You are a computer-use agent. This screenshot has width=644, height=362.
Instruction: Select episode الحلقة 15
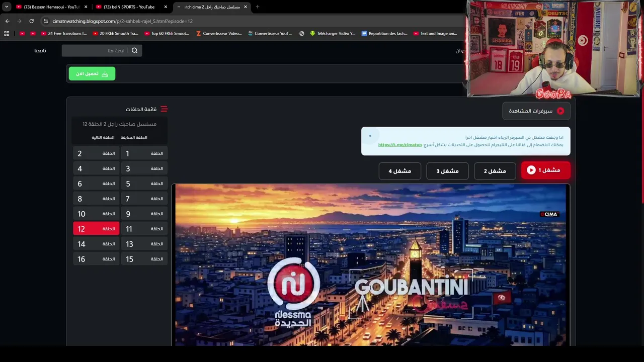144,259
